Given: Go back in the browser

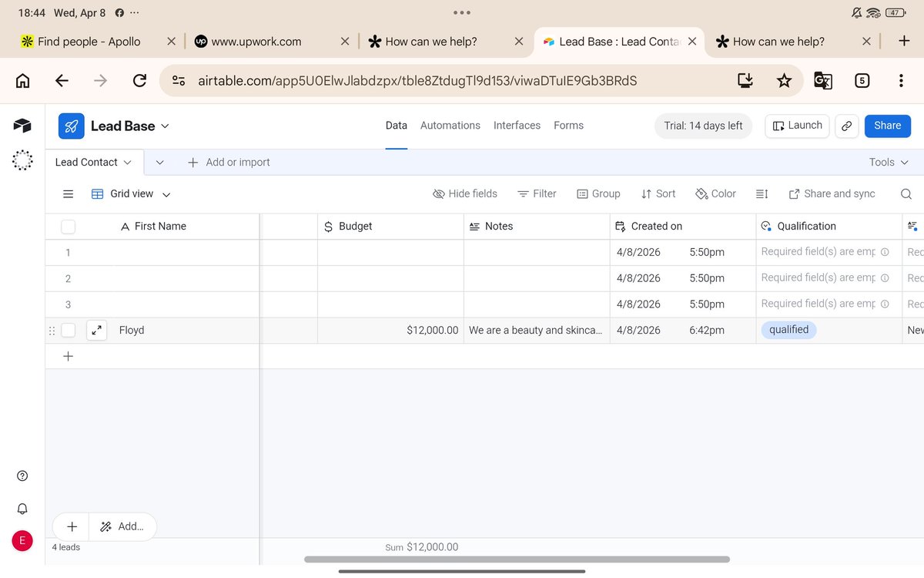Looking at the screenshot, I should [x=62, y=80].
